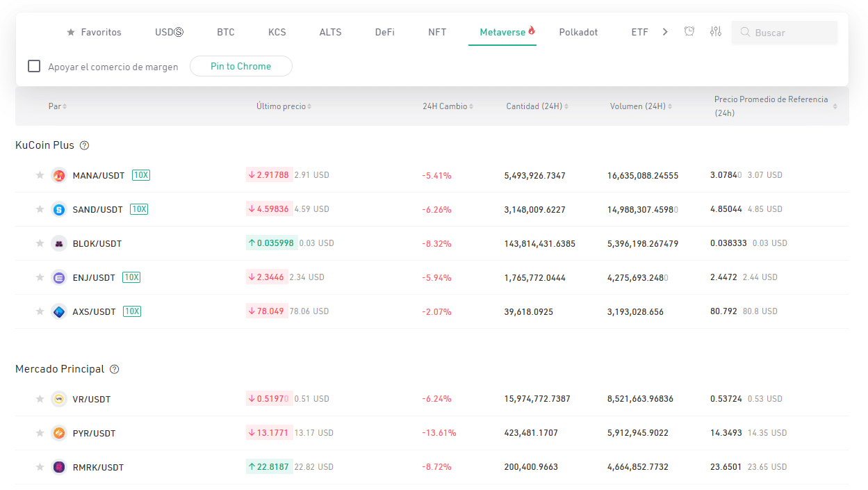Click the AXS coin logo icon
Screen dimensions: 868x490
pyautogui.click(x=59, y=311)
